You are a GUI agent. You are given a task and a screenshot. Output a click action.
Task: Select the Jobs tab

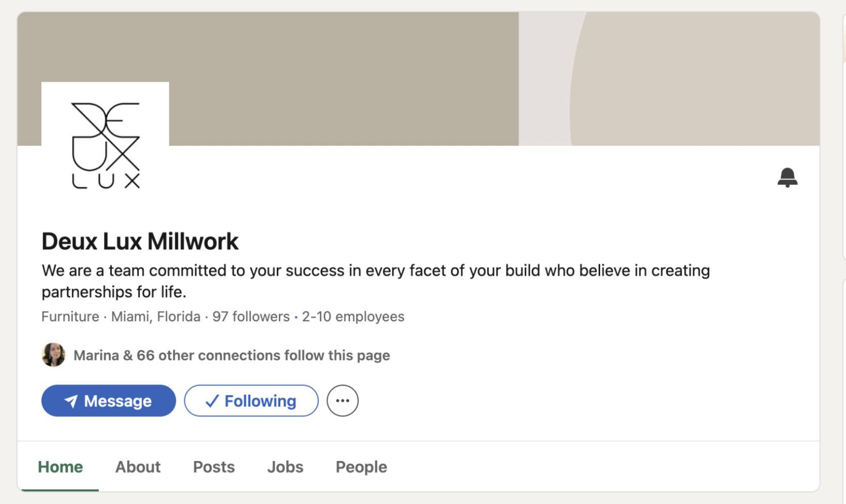tap(285, 467)
